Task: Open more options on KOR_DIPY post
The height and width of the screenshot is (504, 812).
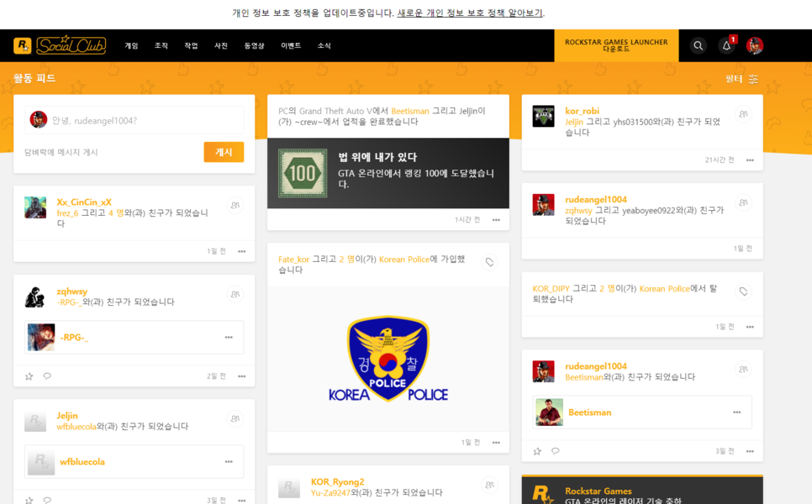Action: coord(750,327)
